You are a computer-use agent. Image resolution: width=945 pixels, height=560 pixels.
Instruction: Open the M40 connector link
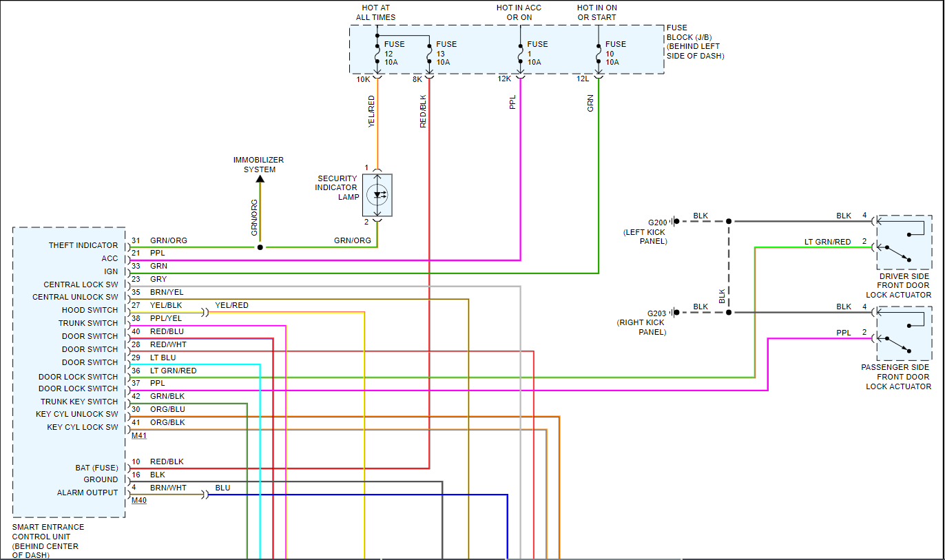click(x=139, y=500)
